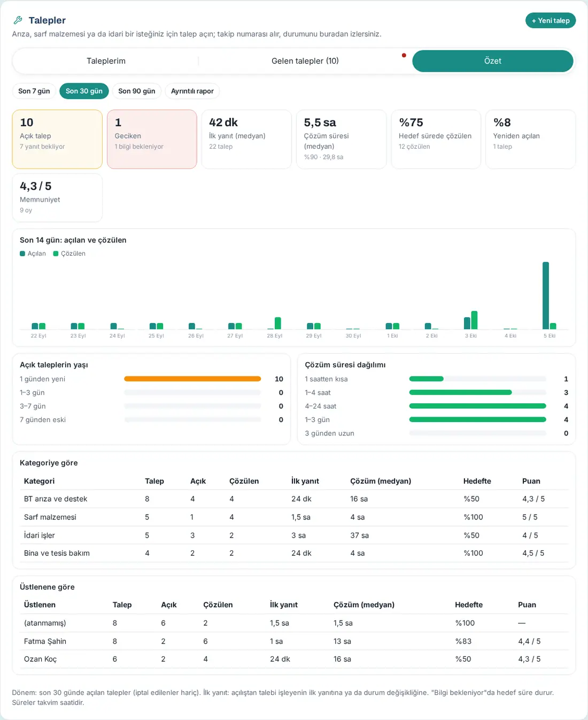Viewport: 588px width, 720px height.
Task: Open the Çözüm süresi (medyan) card
Action: click(x=341, y=139)
